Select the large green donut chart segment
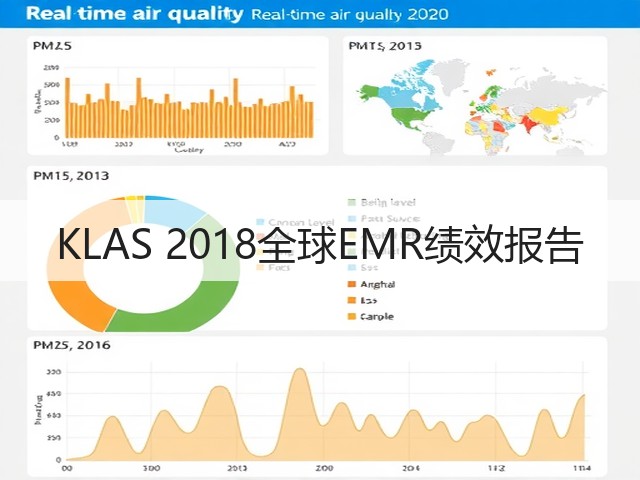 pos(178,307)
